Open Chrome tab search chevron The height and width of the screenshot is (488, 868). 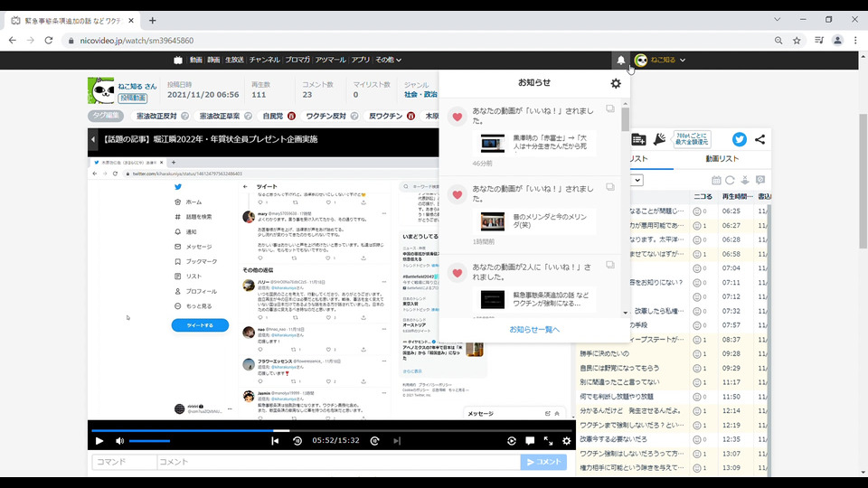tap(778, 19)
